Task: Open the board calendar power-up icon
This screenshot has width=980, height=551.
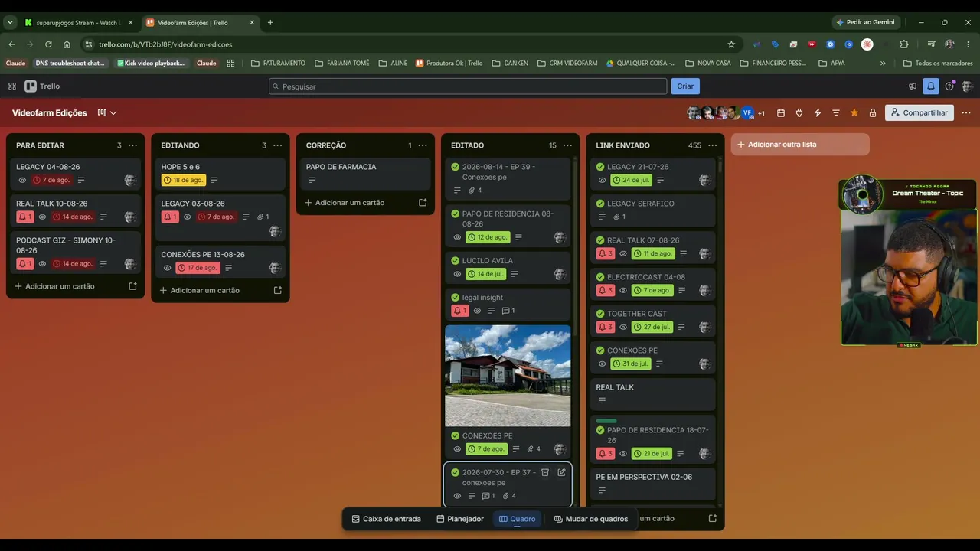Action: (781, 113)
